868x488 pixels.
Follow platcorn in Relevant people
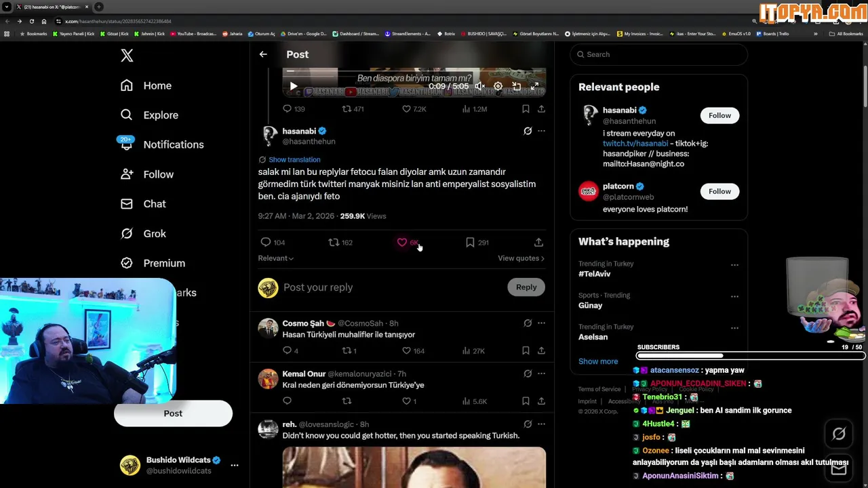[x=719, y=191]
